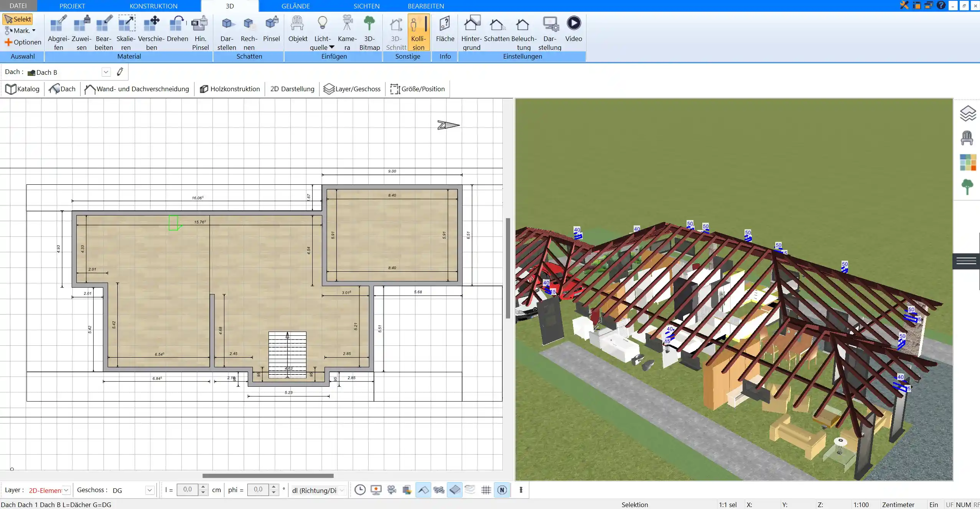Viewport: 980px width, 509px height.
Task: Open the Fläche info tool
Action: [x=445, y=29]
